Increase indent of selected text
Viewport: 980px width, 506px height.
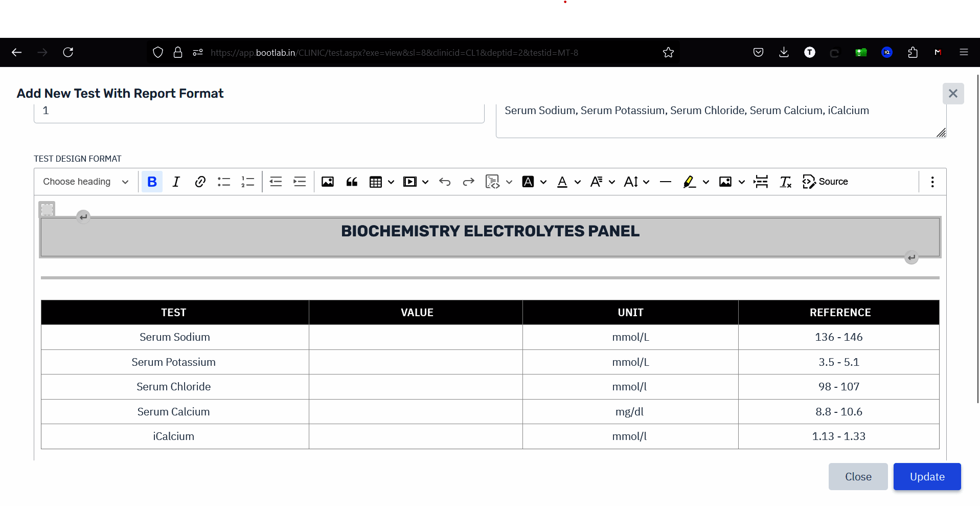(300, 182)
